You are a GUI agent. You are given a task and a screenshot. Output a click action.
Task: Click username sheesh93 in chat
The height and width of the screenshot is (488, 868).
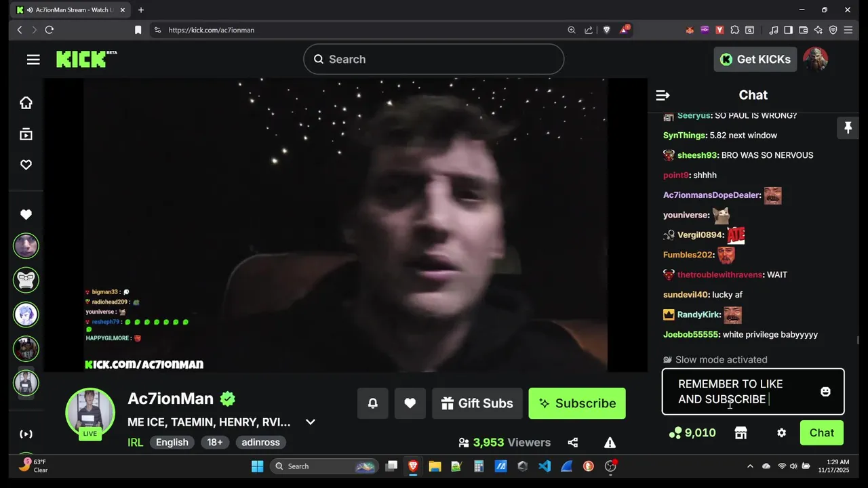pyautogui.click(x=698, y=155)
